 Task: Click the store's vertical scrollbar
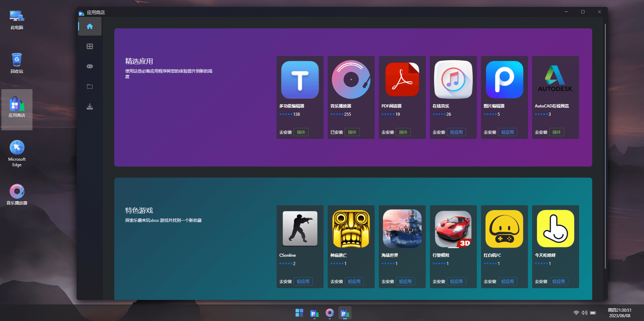(605, 145)
